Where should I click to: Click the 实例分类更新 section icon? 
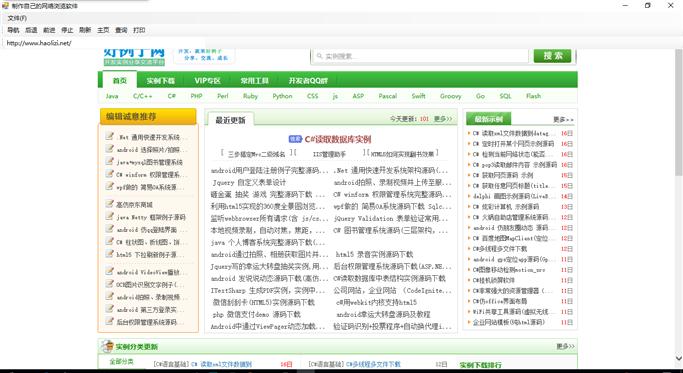(107, 346)
